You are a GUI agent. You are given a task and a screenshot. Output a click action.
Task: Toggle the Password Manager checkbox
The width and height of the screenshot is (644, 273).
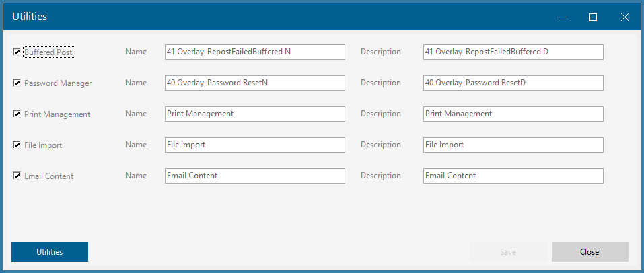click(17, 83)
